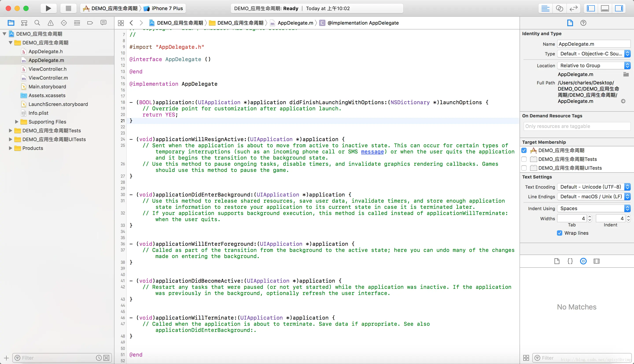
Task: Show the Version editor
Action: (x=573, y=8)
